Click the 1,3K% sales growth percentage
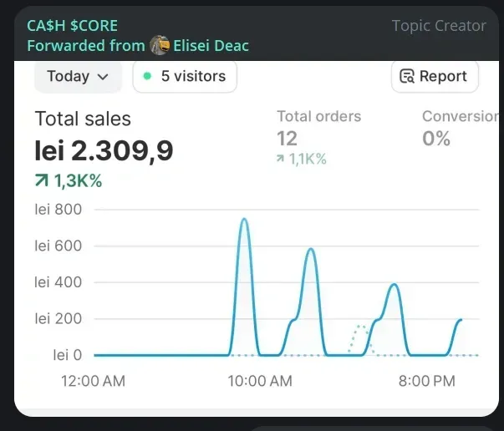This screenshot has width=504, height=431. (78, 181)
